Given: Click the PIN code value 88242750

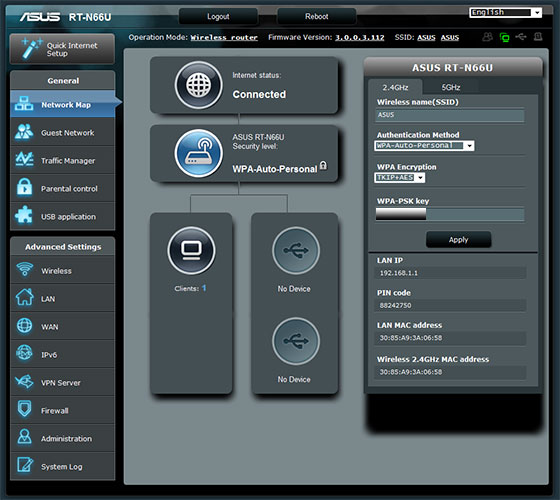Looking at the screenshot, I should tap(395, 305).
